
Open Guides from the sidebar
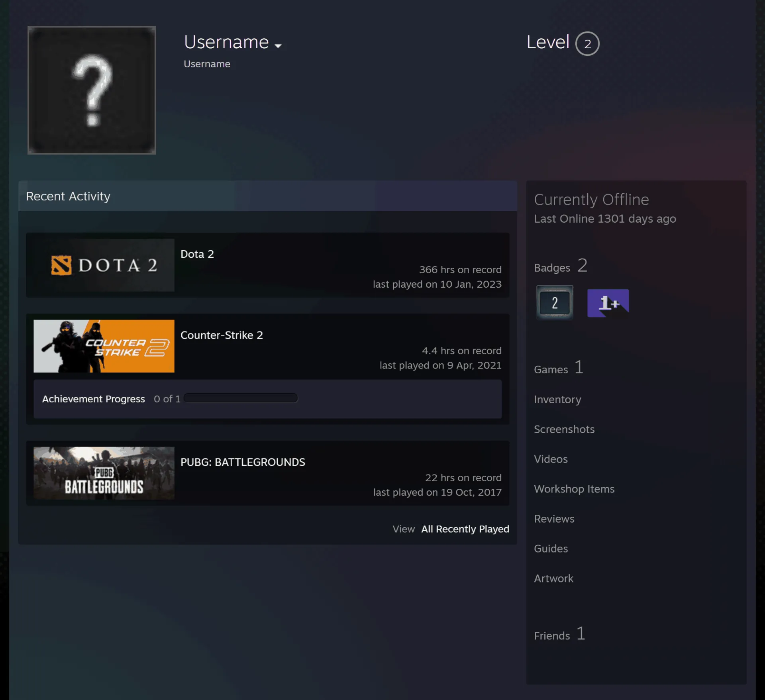551,549
